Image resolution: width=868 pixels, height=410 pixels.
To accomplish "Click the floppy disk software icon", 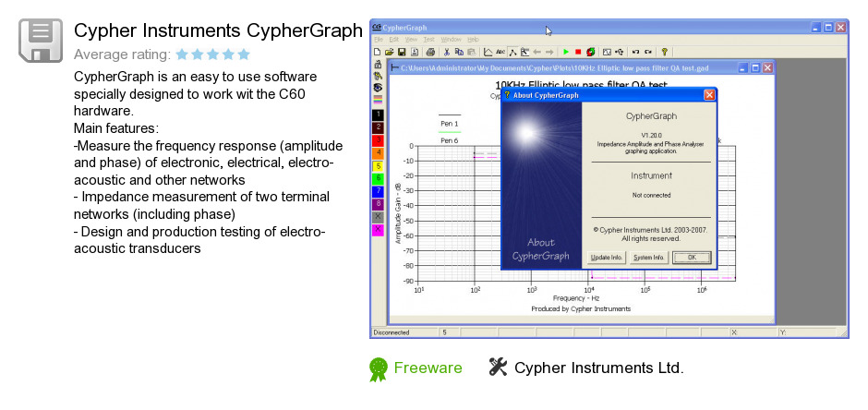I will coord(41,41).
